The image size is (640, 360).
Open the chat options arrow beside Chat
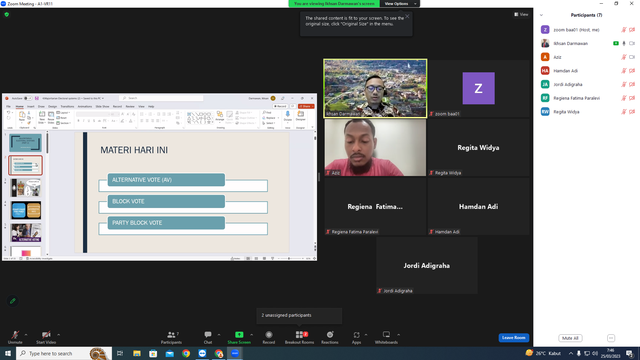click(219, 335)
